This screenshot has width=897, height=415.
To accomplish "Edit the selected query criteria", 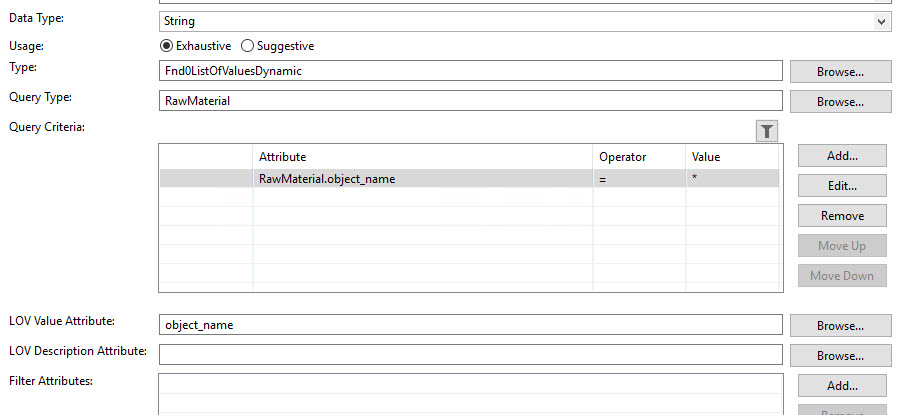I will [842, 186].
